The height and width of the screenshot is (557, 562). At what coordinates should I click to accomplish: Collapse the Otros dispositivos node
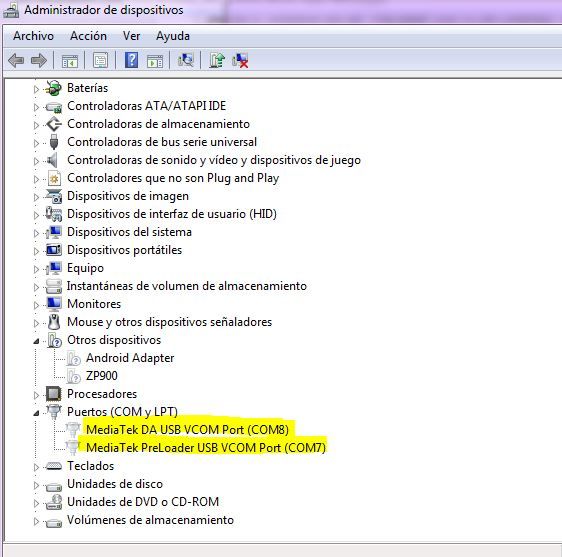coord(36,341)
